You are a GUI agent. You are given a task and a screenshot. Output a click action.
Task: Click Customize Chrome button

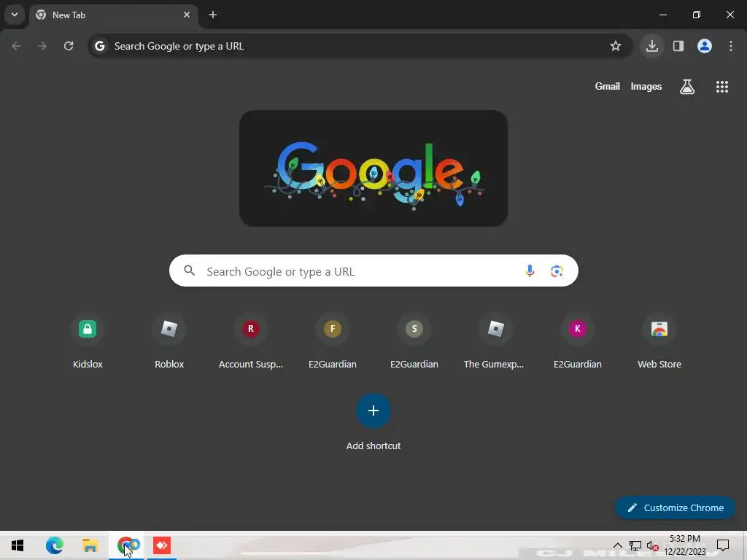(675, 507)
